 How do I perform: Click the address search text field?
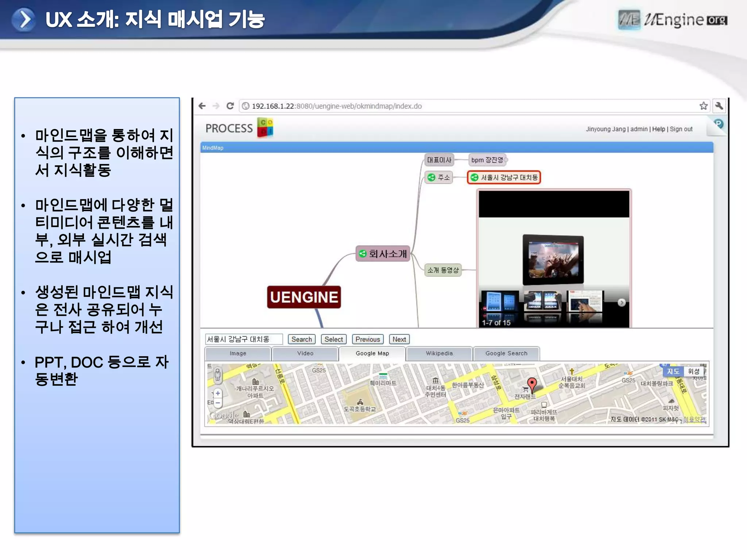pyautogui.click(x=243, y=339)
